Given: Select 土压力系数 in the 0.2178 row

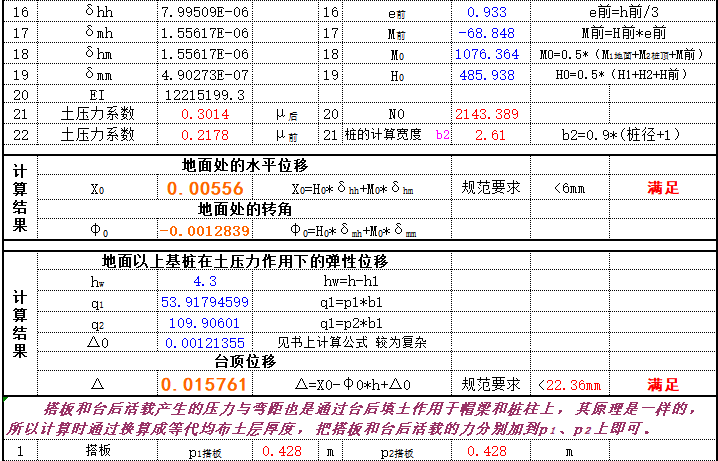Looking at the screenshot, I should pos(97,135).
